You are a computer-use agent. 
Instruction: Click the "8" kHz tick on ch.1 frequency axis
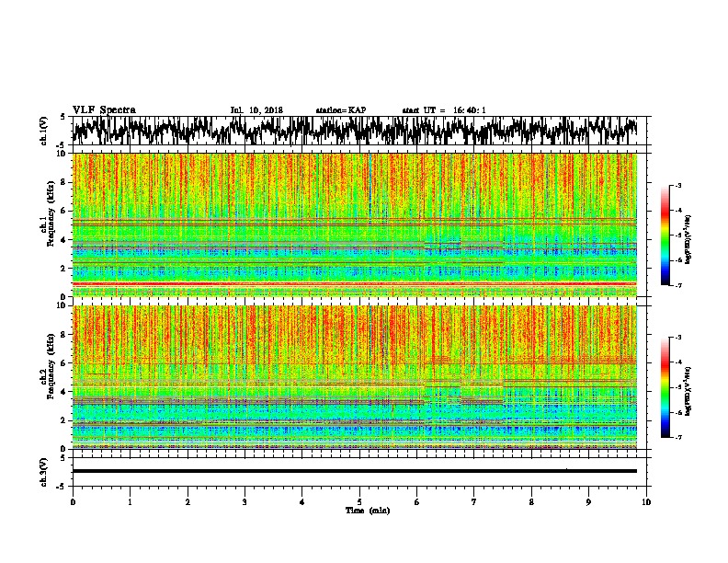pyautogui.click(x=64, y=182)
